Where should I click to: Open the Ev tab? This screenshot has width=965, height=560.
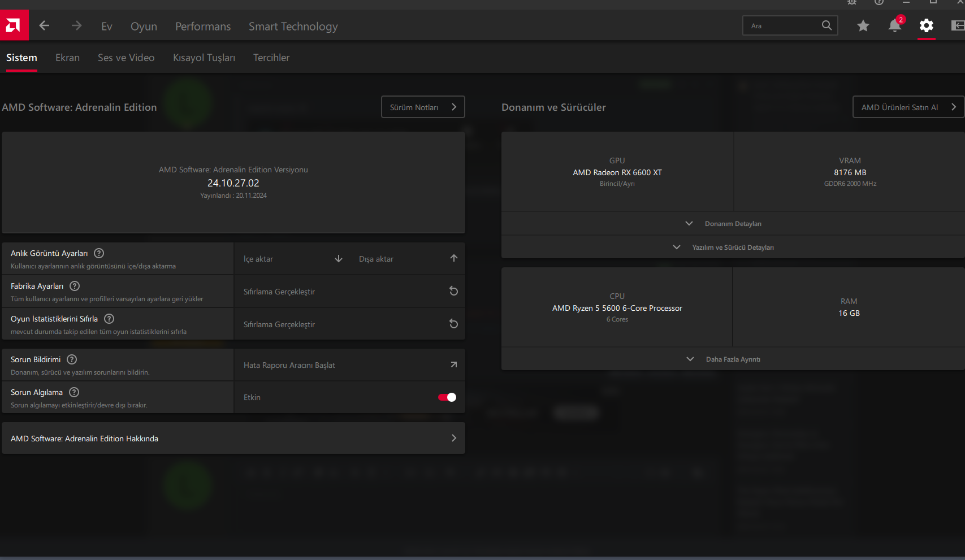point(107,27)
